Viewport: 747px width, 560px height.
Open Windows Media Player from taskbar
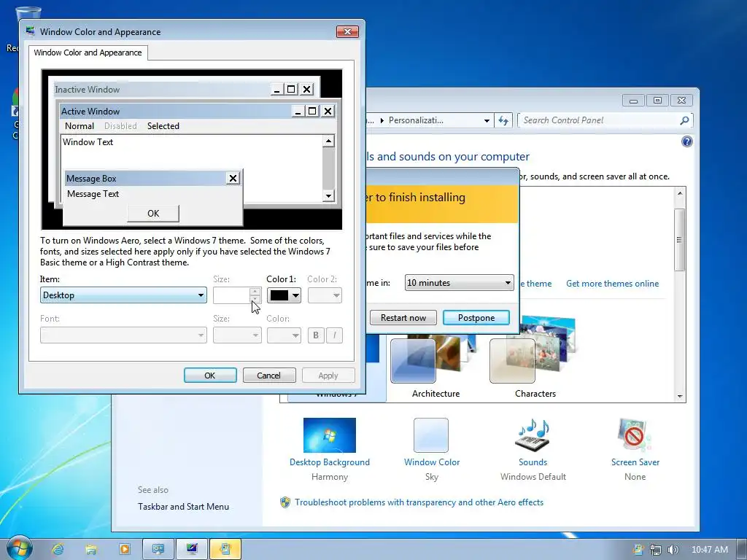click(124, 549)
